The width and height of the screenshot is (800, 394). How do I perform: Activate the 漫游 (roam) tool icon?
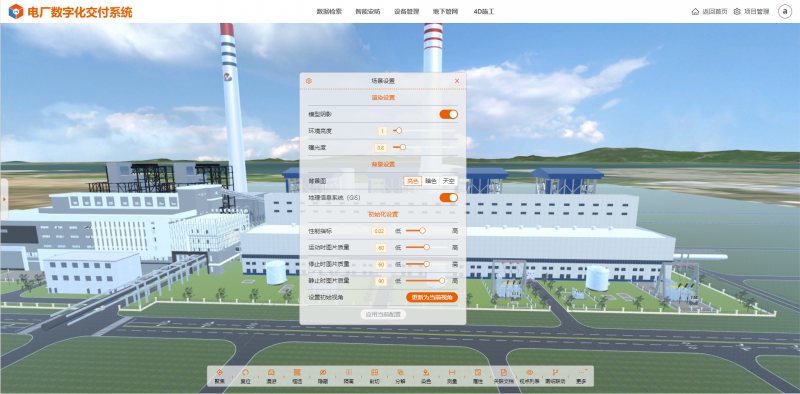(x=271, y=373)
